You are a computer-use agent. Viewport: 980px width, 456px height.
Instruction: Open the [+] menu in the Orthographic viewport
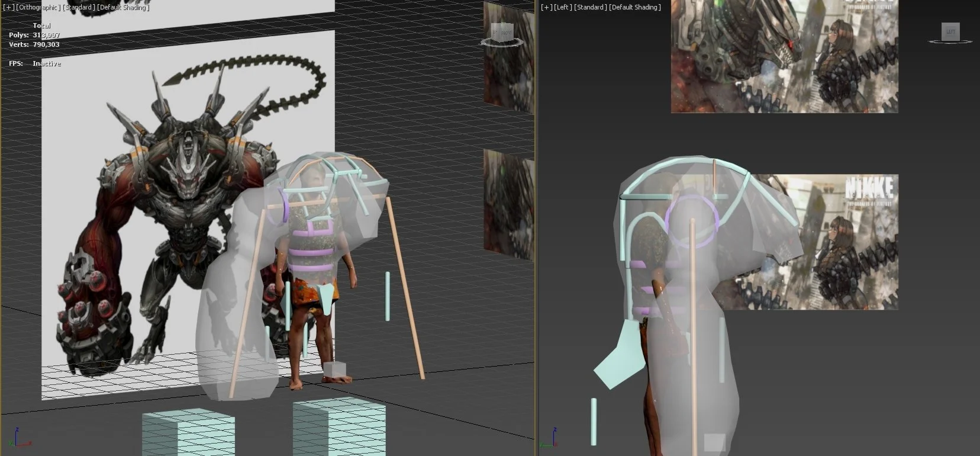pyautogui.click(x=8, y=8)
